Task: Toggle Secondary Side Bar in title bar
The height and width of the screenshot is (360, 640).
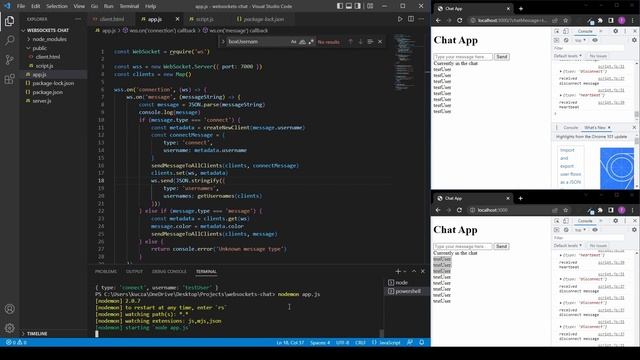Action: [x=358, y=6]
